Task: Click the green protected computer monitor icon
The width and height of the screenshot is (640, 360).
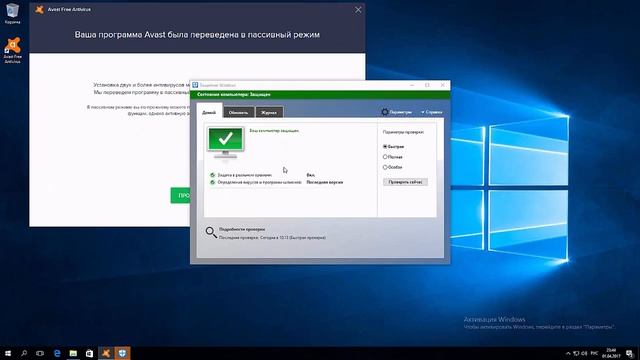Action: tap(225, 142)
